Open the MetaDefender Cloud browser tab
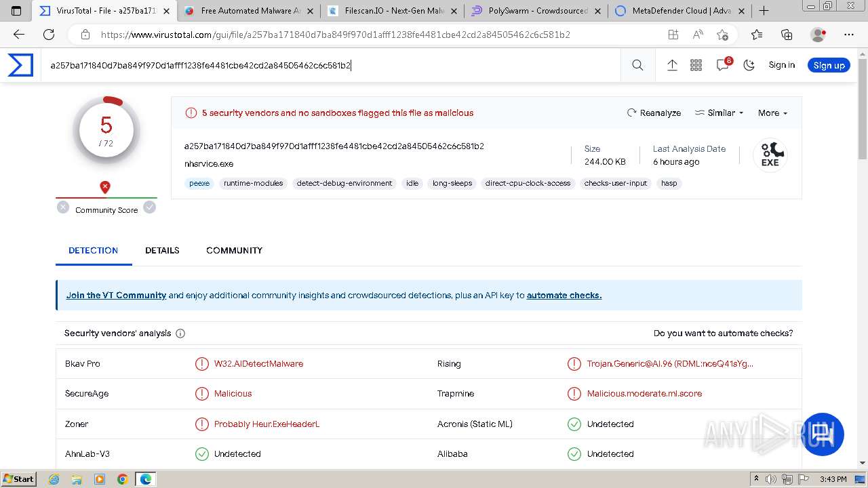This screenshot has height=488, width=868. pos(679,11)
